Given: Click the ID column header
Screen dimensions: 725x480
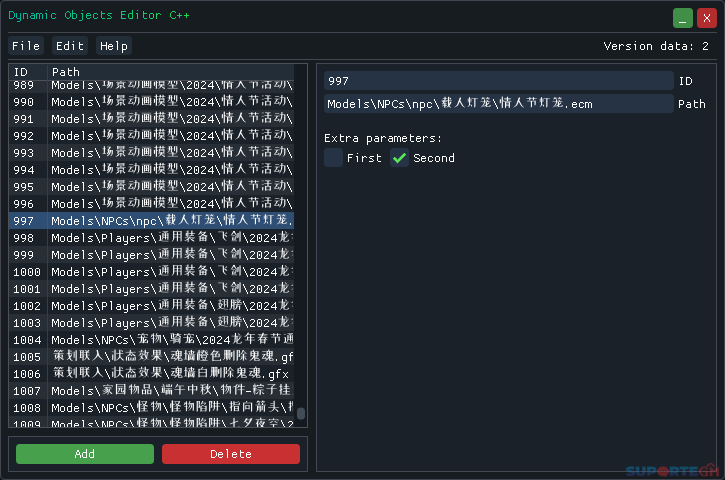Looking at the screenshot, I should tap(28, 72).
